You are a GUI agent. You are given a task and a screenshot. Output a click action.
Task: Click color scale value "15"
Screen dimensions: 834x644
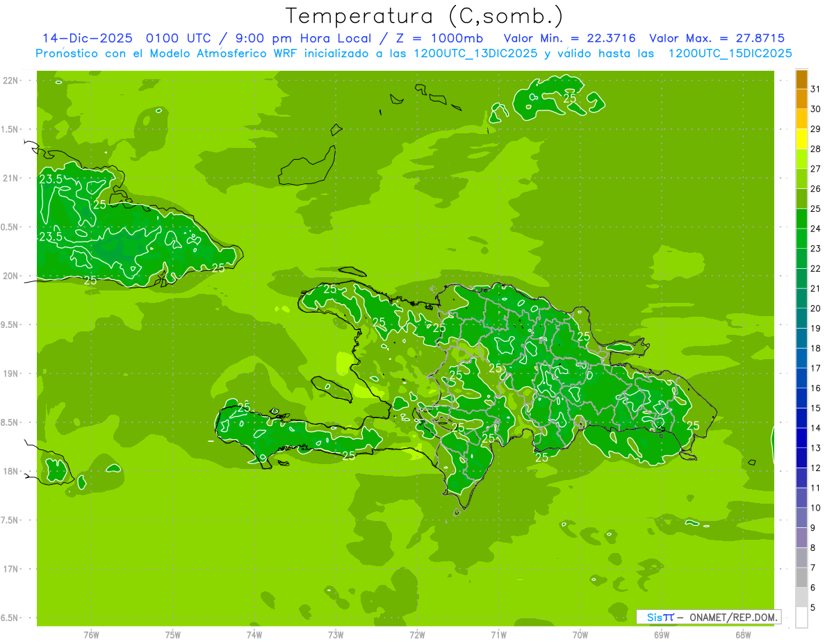tap(816, 408)
